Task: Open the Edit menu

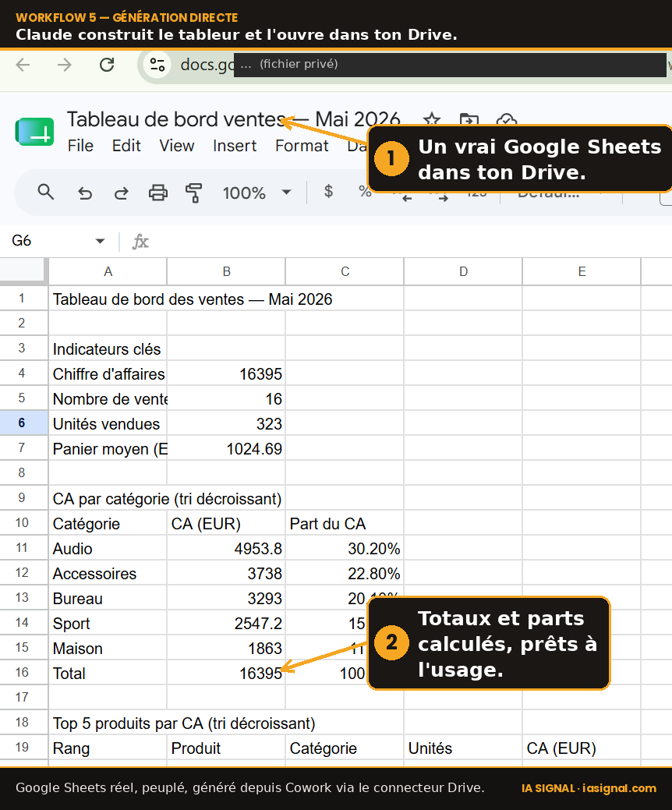Action: tap(126, 146)
